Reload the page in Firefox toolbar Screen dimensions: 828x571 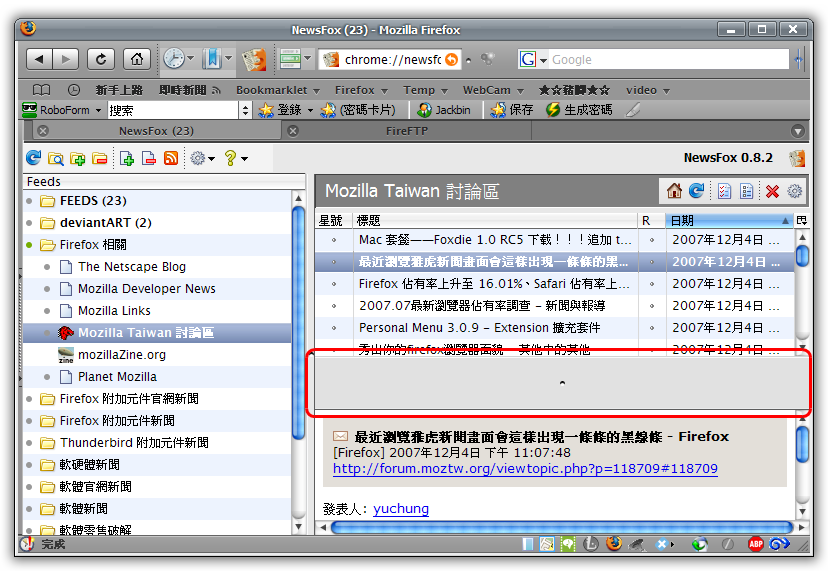[x=101, y=59]
